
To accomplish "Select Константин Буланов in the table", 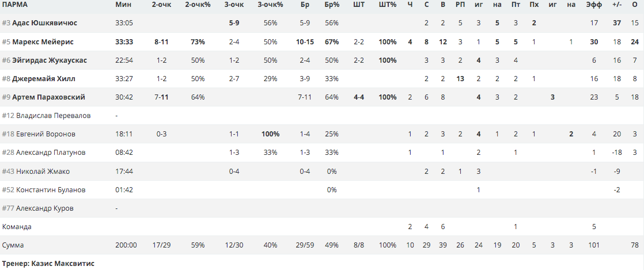I will [51, 190].
